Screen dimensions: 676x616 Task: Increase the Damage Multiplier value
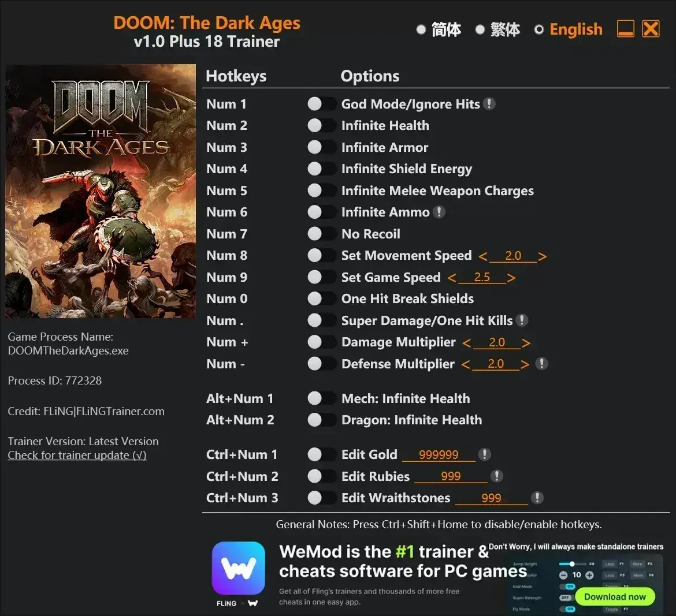point(526,342)
